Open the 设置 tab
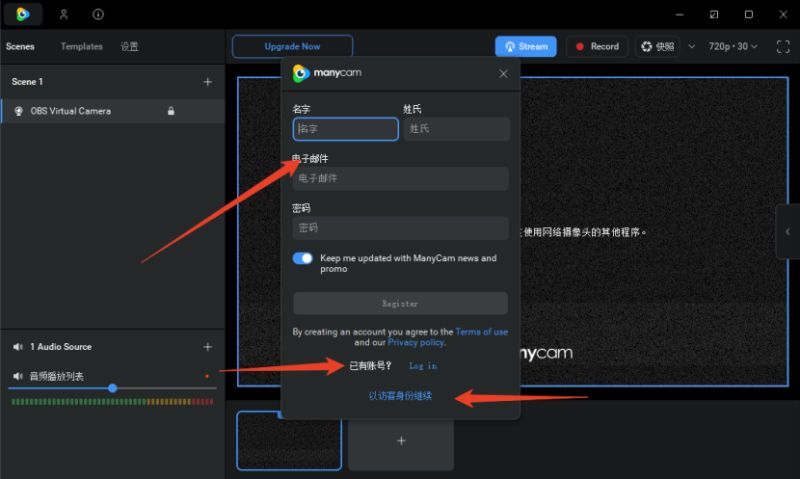The width and height of the screenshot is (800, 479). coord(129,46)
